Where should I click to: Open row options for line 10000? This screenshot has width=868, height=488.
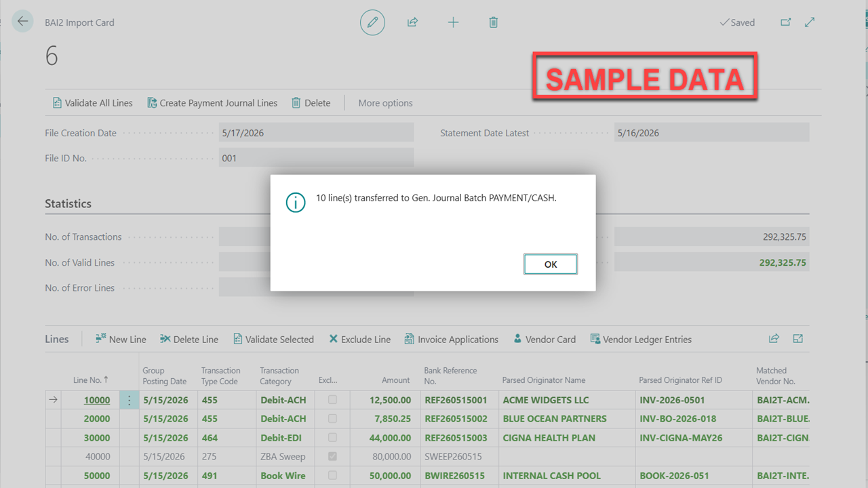[x=129, y=400]
